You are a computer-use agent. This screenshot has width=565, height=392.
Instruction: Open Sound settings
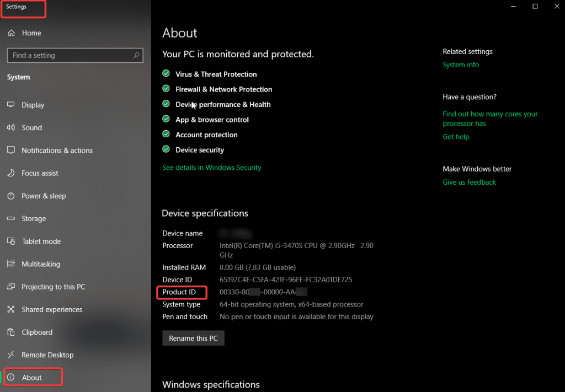pos(31,128)
